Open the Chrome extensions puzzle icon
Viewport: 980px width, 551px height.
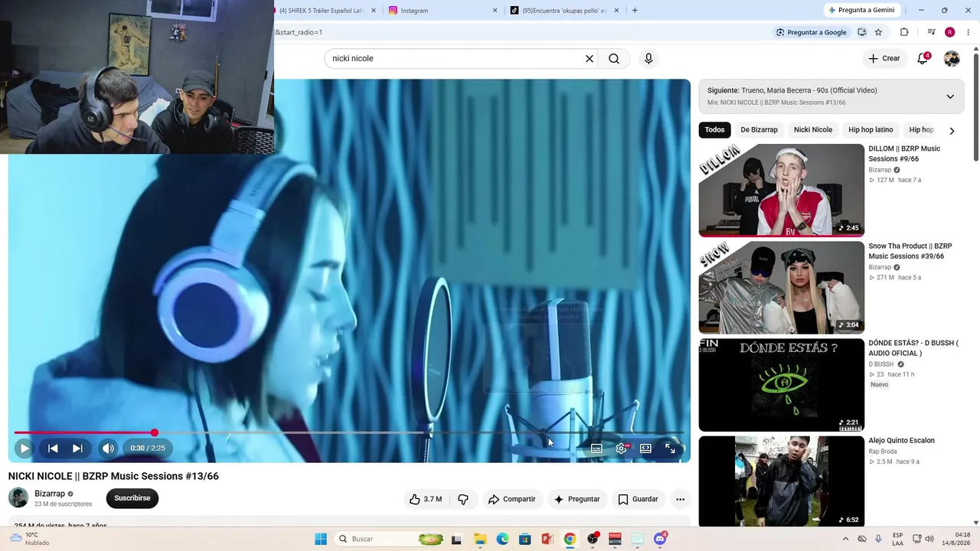click(x=904, y=32)
